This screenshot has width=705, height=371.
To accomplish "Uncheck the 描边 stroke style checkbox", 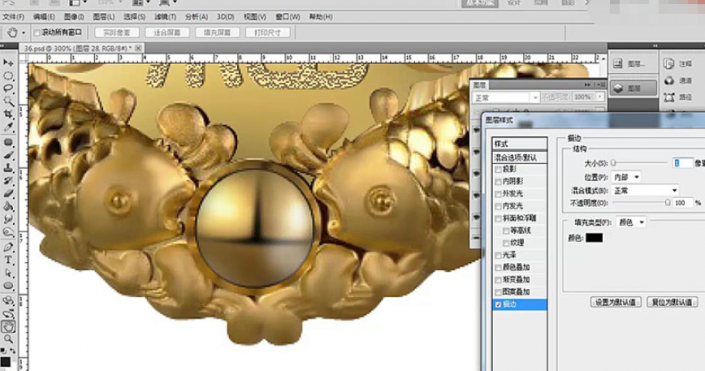I will (498, 305).
